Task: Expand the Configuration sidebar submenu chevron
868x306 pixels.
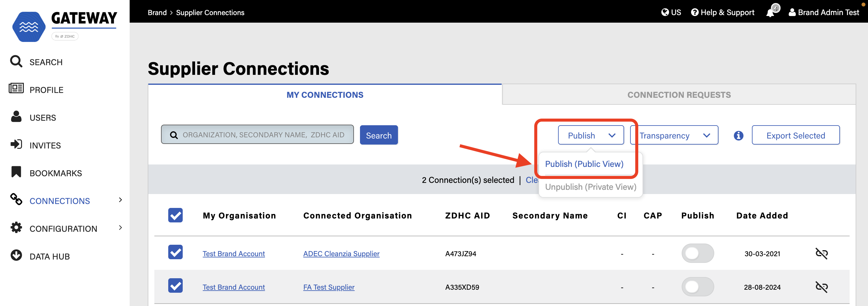Action: (x=121, y=228)
